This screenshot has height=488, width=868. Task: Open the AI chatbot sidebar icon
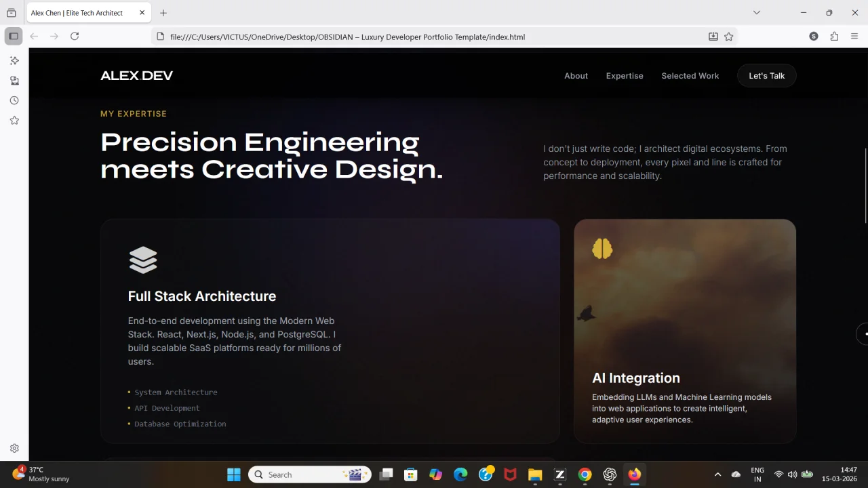click(14, 60)
